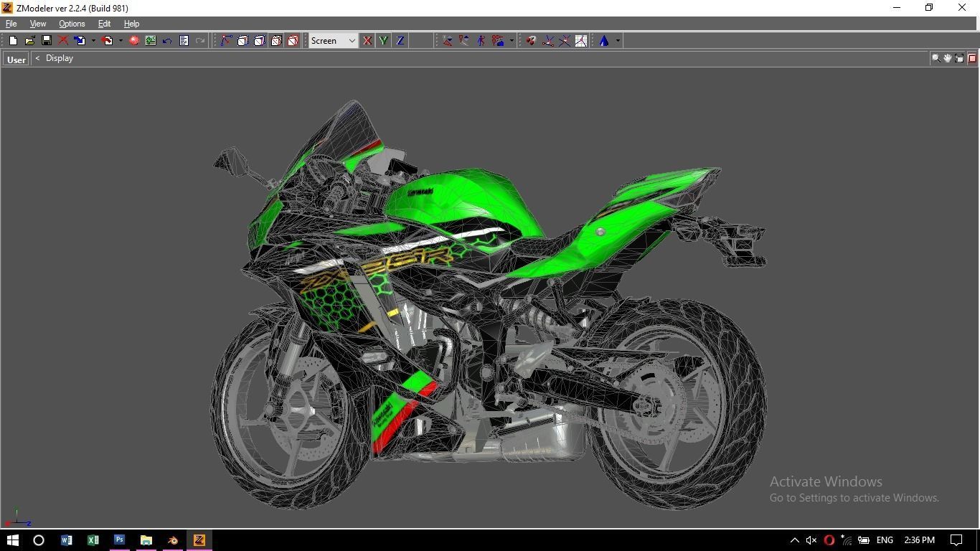Click the Open file folder icon
Viewport: 980px width, 551px height.
click(x=30, y=41)
